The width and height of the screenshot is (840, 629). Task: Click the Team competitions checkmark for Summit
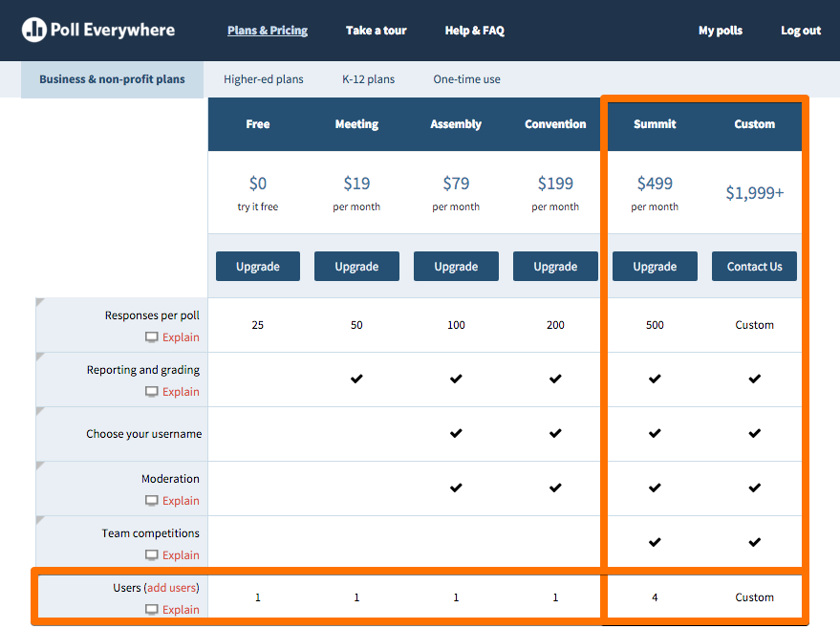coord(655,542)
